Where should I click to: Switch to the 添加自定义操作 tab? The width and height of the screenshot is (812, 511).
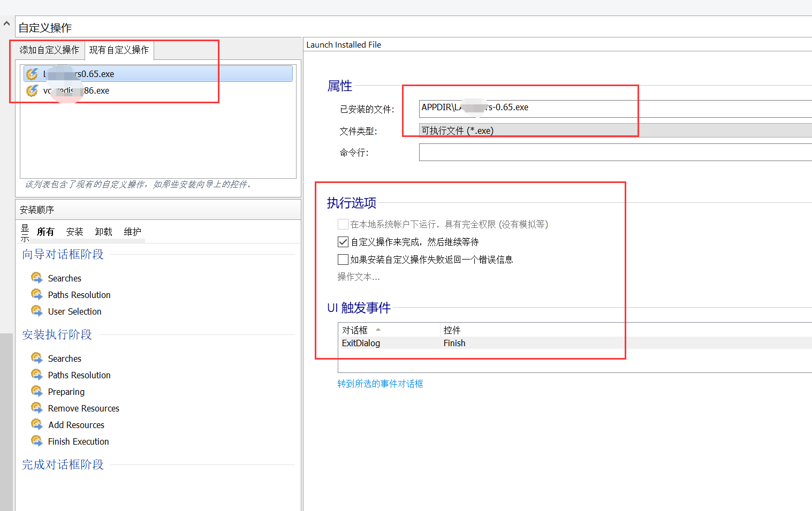[49, 50]
